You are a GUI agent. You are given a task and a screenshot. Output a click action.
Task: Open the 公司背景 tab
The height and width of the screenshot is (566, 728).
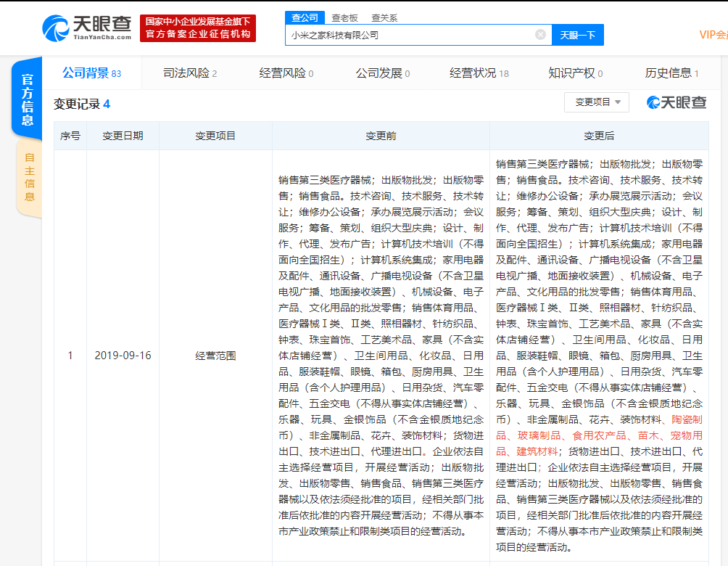click(87, 73)
